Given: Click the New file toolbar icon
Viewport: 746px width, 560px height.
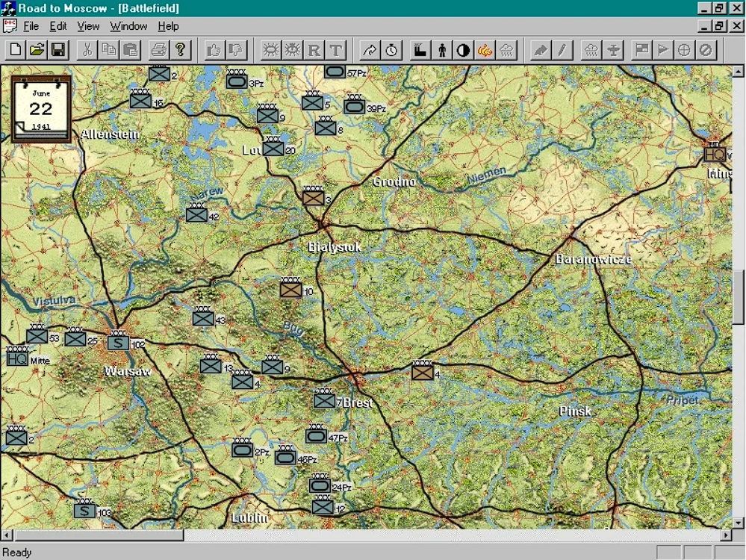Looking at the screenshot, I should click(15, 50).
